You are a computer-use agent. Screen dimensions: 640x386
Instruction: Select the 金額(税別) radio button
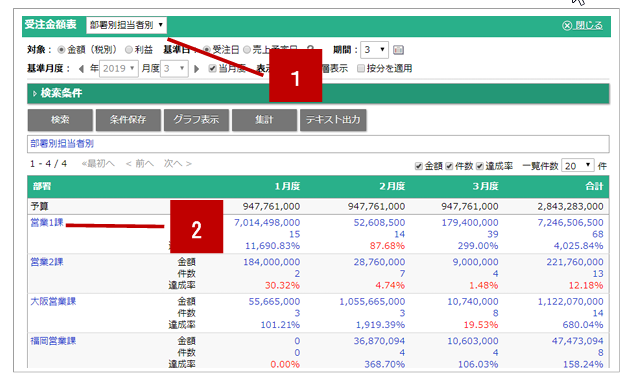click(61, 50)
